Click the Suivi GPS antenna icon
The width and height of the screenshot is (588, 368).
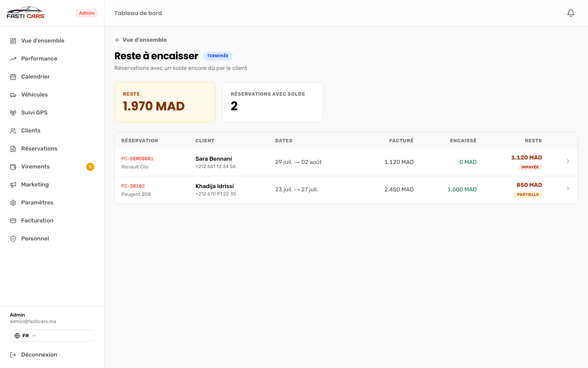point(13,113)
